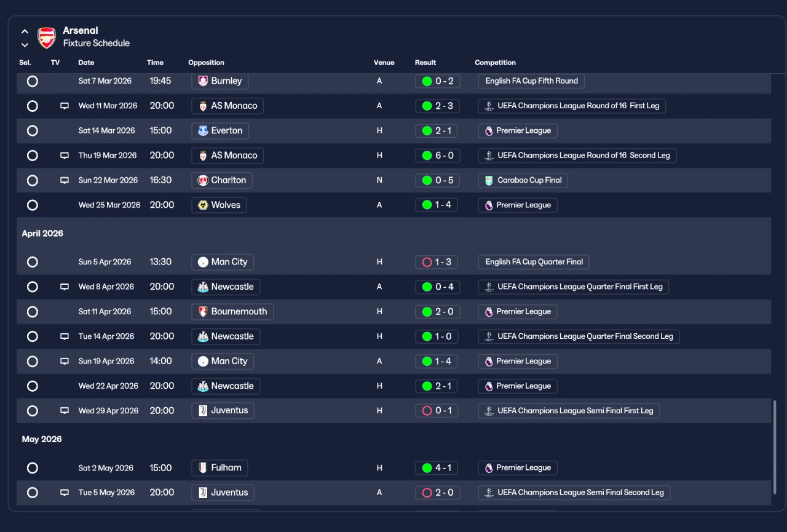Open Champions League Semi Final Second Leg
The image size is (787, 532).
[x=574, y=493]
